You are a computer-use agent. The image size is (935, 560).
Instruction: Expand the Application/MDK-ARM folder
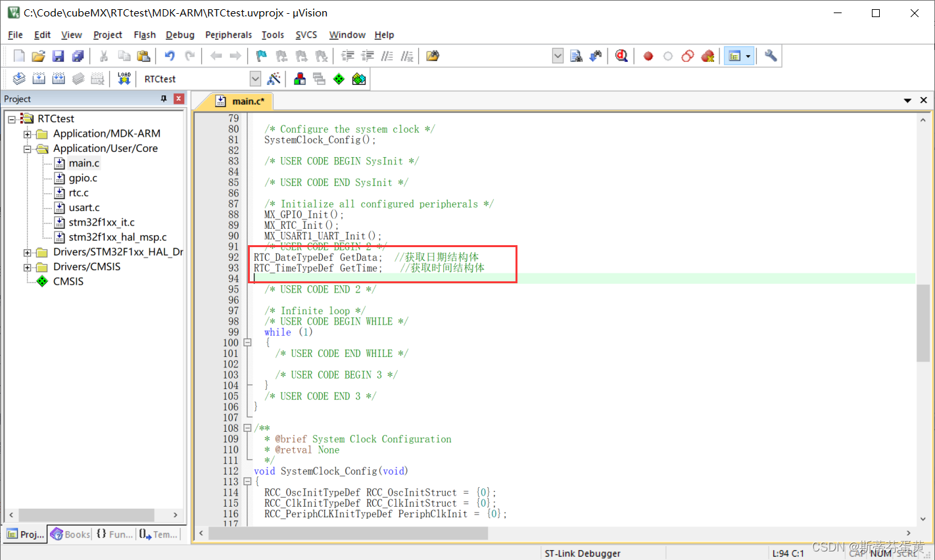click(x=28, y=134)
